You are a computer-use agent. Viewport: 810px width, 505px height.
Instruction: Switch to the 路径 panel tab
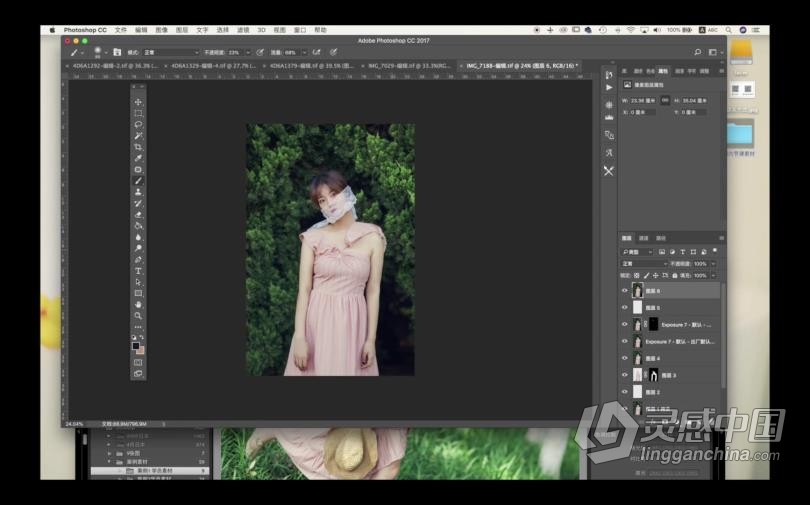point(661,238)
